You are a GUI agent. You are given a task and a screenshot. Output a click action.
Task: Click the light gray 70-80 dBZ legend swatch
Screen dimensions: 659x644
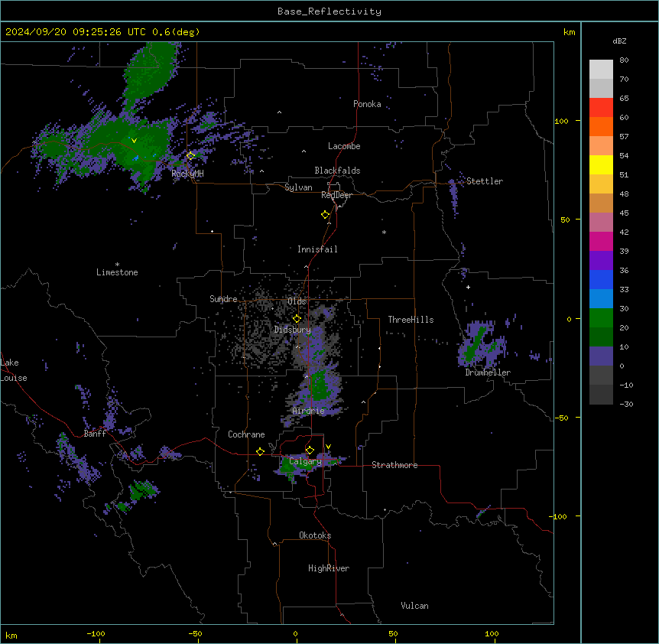coord(601,70)
